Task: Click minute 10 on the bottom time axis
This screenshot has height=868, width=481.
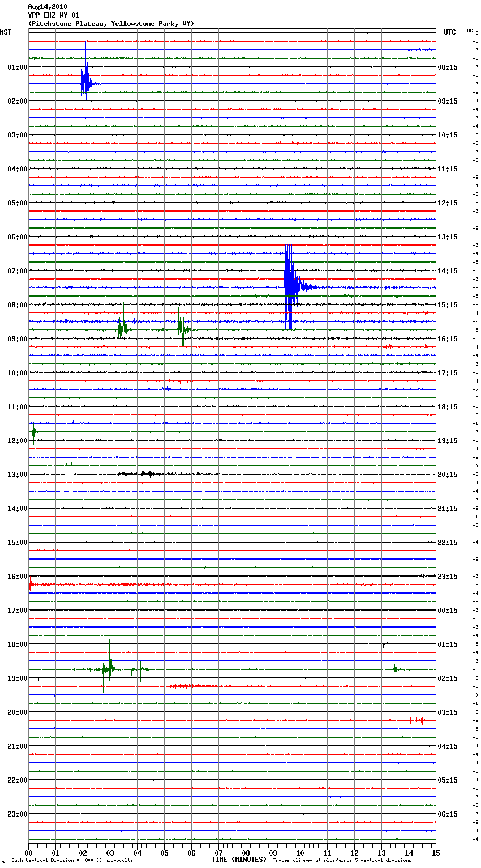Action: tap(300, 853)
